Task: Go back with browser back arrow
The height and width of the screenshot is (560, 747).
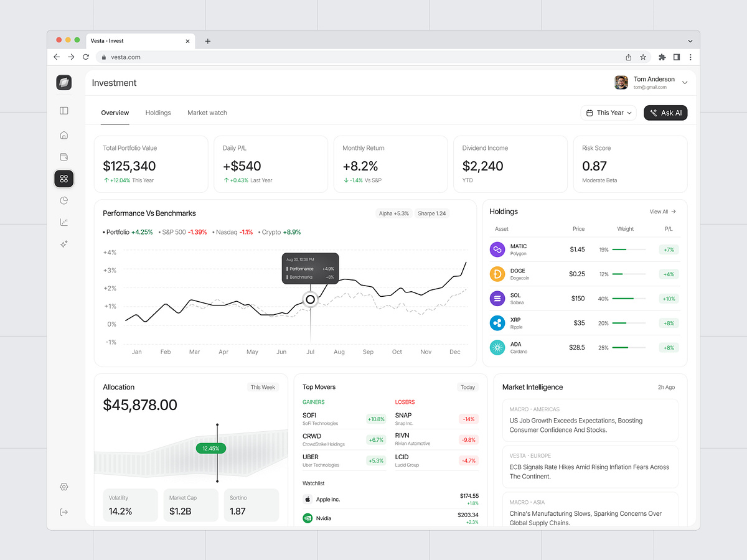Action: pyautogui.click(x=57, y=57)
